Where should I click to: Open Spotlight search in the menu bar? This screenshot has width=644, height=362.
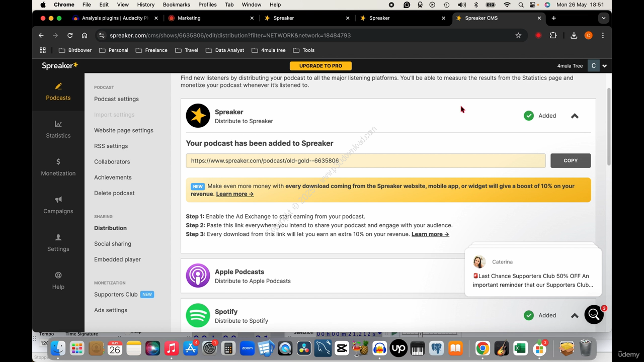[521, 5]
